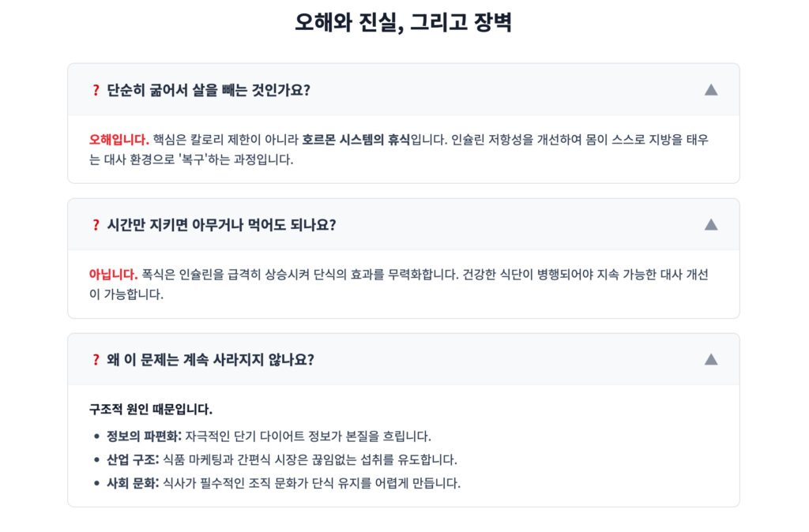Click the red question mark beside '왜 이 문제는'
This screenshot has width=809, height=532.
tap(96, 360)
